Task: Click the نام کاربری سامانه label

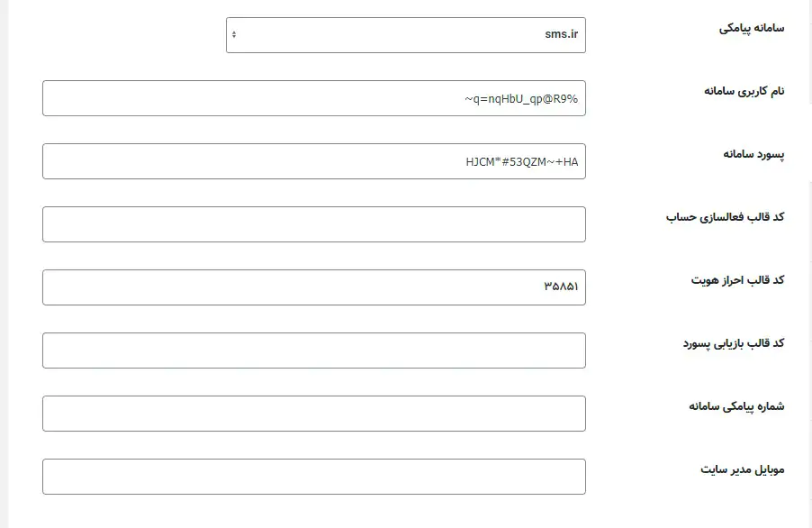Action: 744,91
